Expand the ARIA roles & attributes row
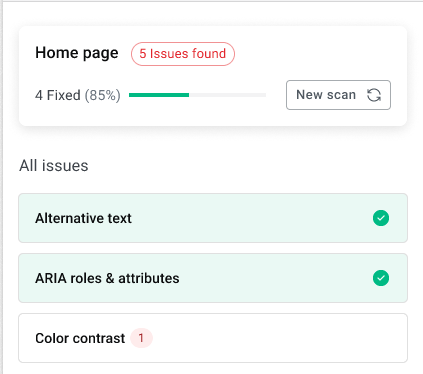Viewport: 423px width, 374px height. (213, 278)
